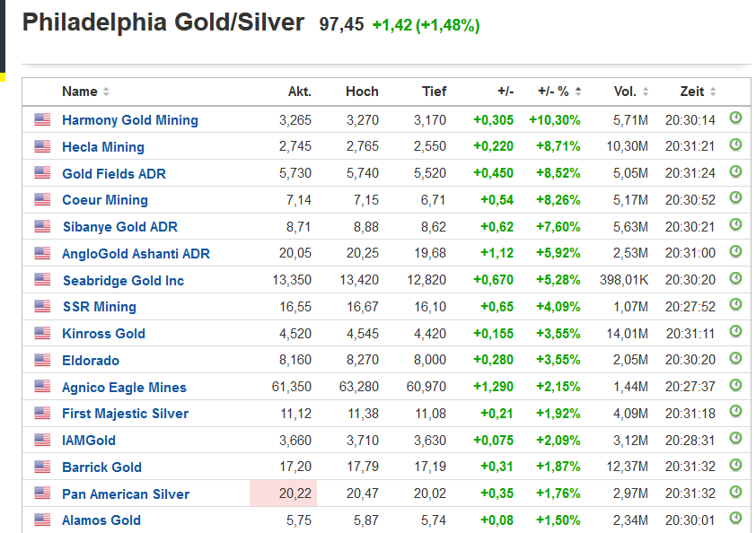Open the First Majestic Silver link

pos(125,414)
